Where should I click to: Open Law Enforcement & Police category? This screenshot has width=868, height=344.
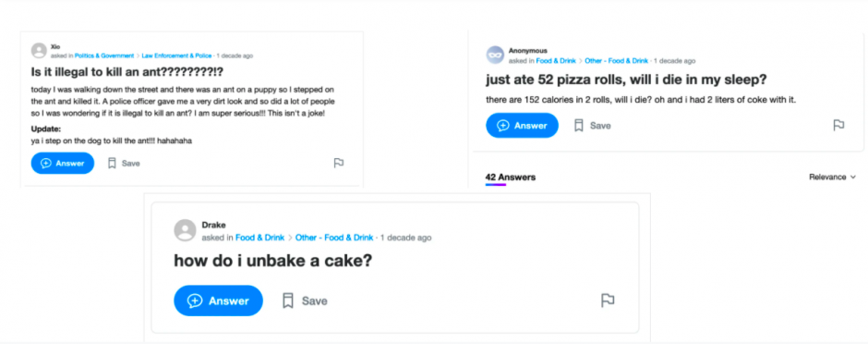[x=176, y=56]
